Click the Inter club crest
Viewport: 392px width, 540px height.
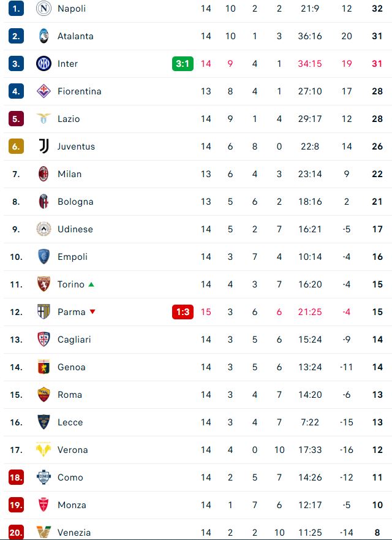point(43,64)
